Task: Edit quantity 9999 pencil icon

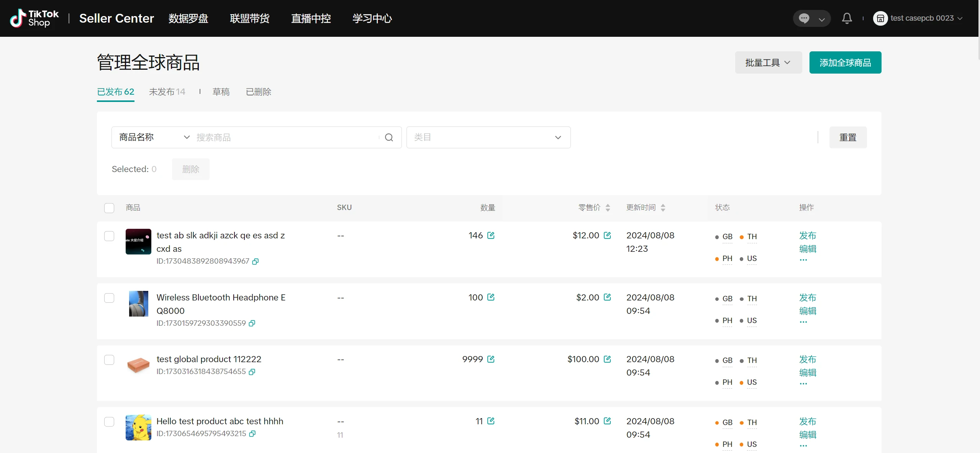Action: point(491,359)
